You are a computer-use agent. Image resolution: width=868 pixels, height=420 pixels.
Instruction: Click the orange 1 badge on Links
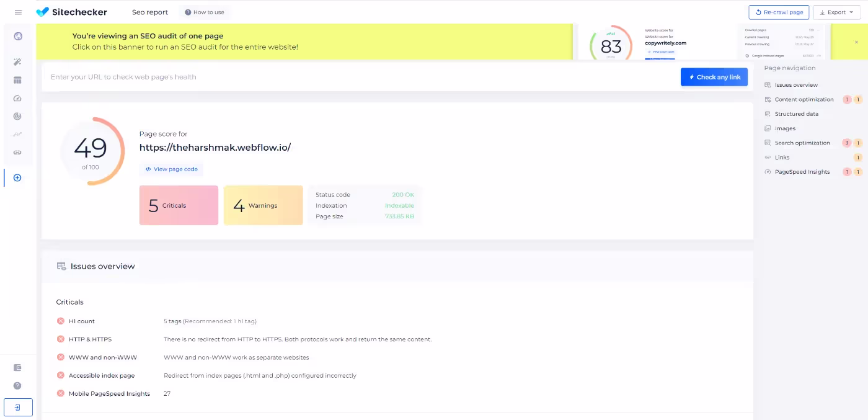point(858,158)
